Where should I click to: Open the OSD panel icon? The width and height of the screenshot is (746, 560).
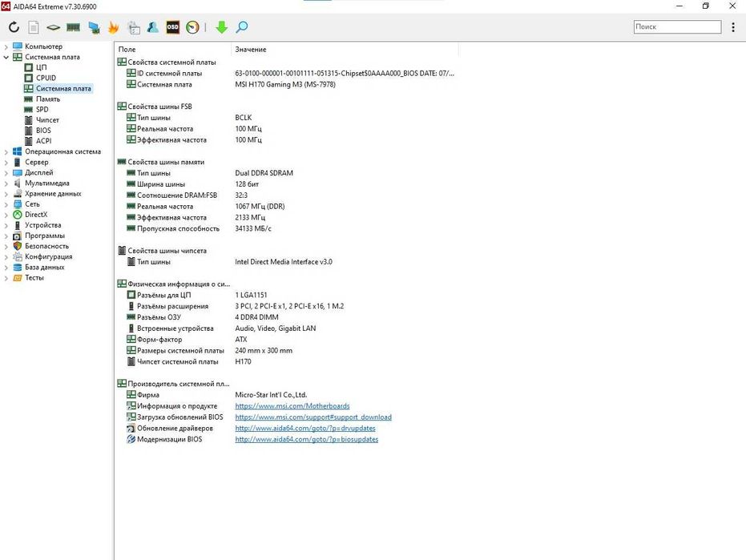pos(173,27)
